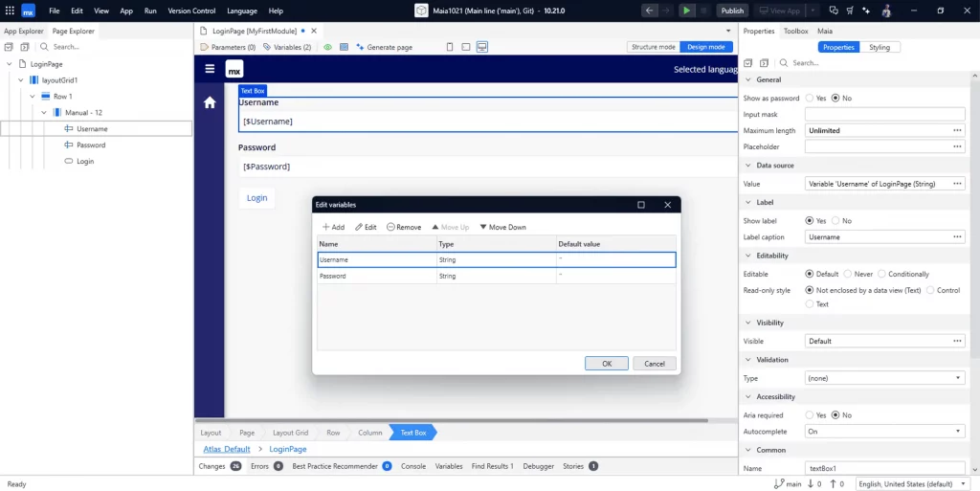The width and height of the screenshot is (980, 491).
Task: Click the hamburger menu icon on page canvas
Action: point(210,69)
